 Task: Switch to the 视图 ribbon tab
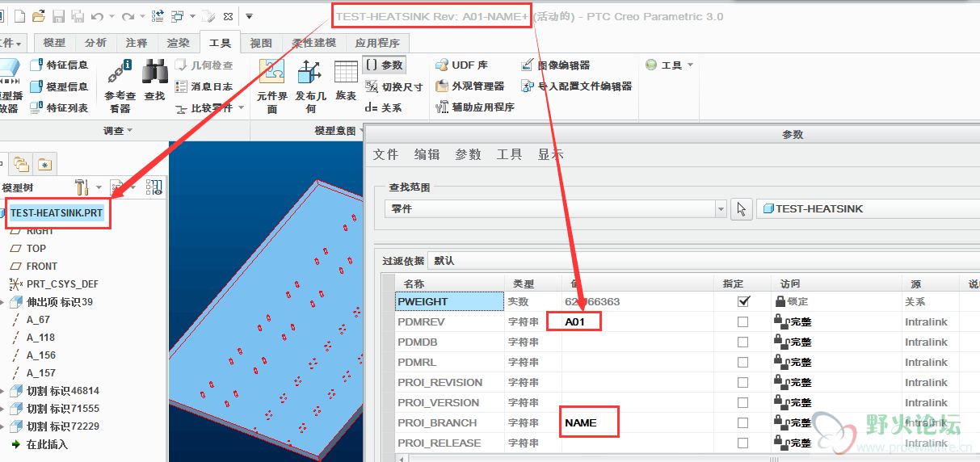[261, 43]
